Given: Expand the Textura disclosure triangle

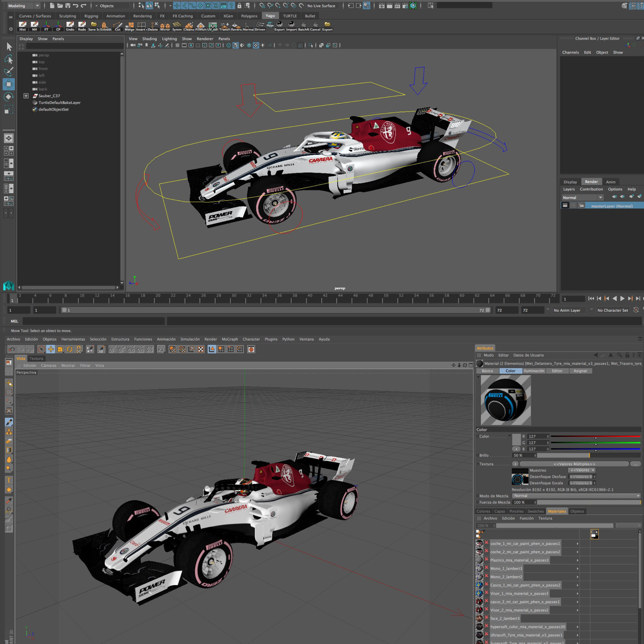Looking at the screenshot, I should coord(478,464).
